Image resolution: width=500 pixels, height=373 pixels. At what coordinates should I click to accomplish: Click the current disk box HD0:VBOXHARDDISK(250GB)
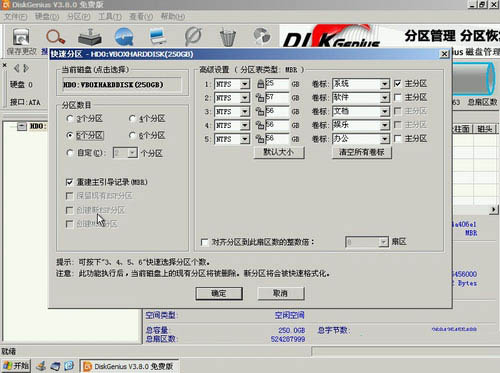[122, 85]
